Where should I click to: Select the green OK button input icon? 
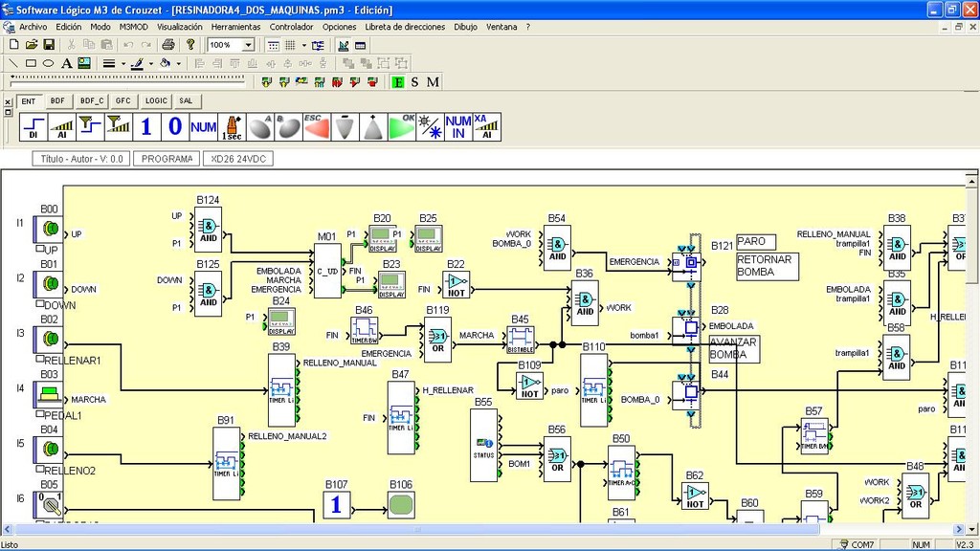[x=402, y=125]
